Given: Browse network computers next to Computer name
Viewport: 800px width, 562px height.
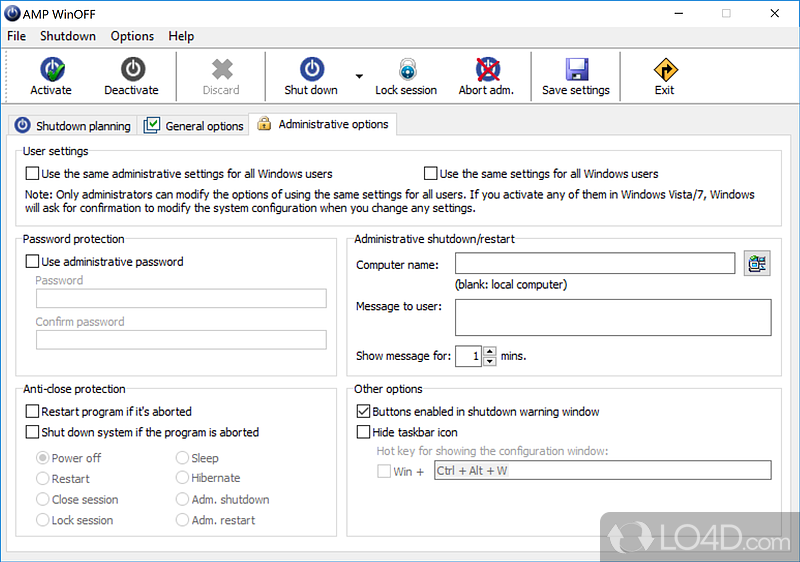Looking at the screenshot, I should [x=757, y=264].
